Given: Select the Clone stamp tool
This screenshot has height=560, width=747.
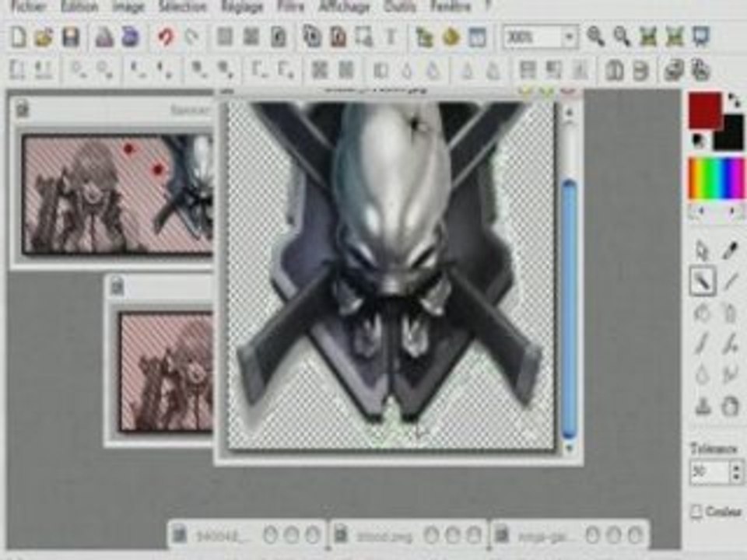Looking at the screenshot, I should 702,406.
